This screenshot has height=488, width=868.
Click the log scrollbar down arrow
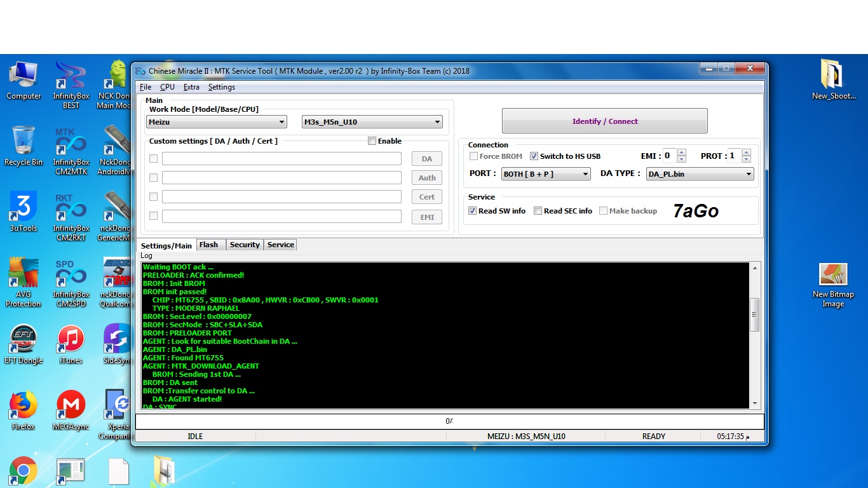tap(755, 403)
